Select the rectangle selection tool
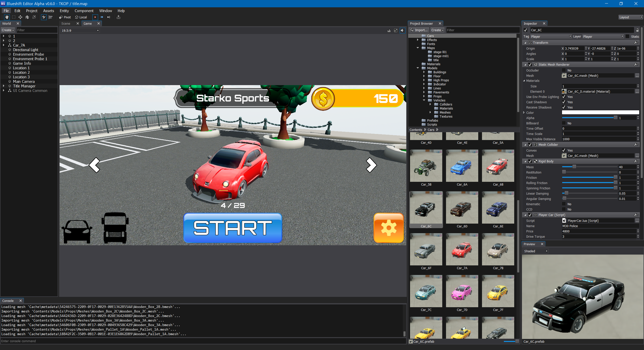Image resolution: width=644 pixels, height=350 pixels. (x=14, y=17)
